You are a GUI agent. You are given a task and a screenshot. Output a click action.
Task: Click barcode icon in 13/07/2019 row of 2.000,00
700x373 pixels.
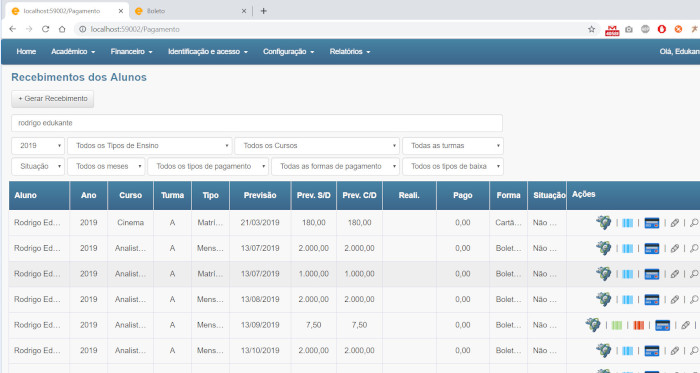pos(627,248)
